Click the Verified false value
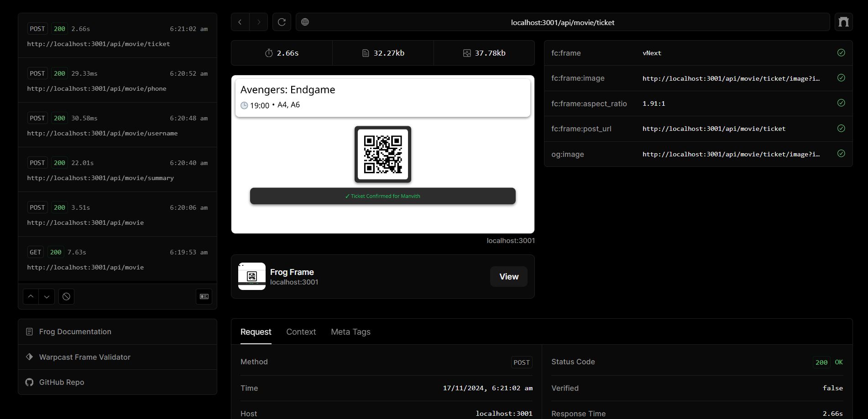The height and width of the screenshot is (419, 868). pyautogui.click(x=833, y=388)
